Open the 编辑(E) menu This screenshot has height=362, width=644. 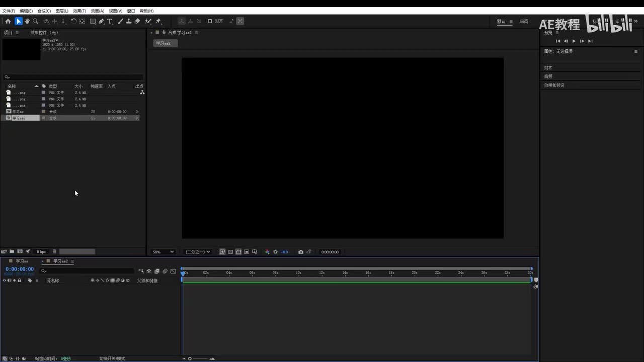click(x=26, y=11)
